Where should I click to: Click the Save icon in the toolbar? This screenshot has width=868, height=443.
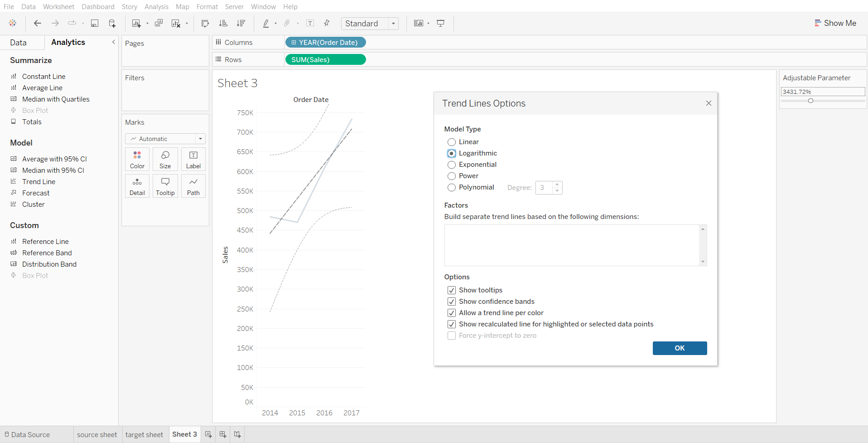point(95,24)
